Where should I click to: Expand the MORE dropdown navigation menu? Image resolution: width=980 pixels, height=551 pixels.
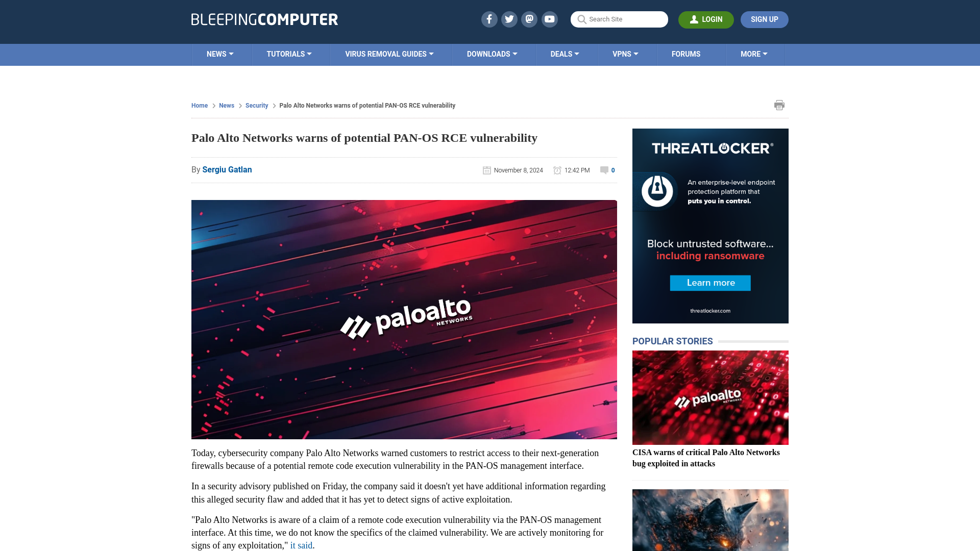753,54
